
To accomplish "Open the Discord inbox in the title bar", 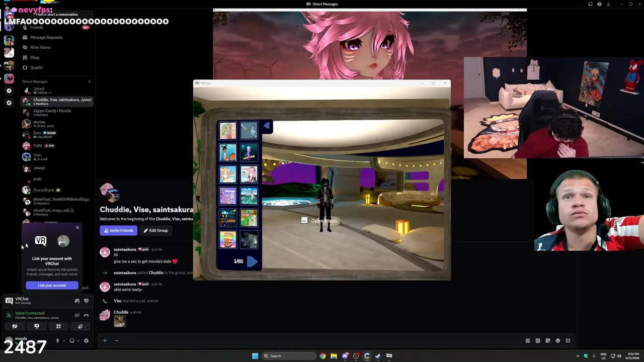I will (x=590, y=4).
